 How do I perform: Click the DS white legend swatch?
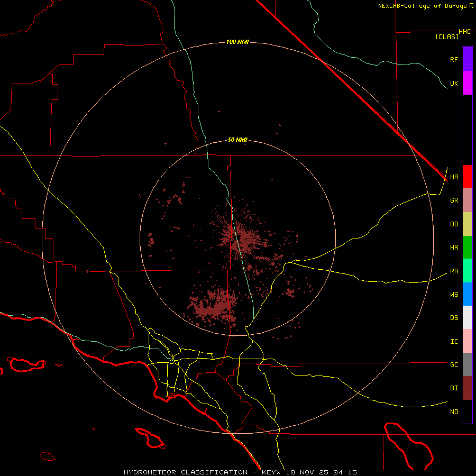[467, 317]
